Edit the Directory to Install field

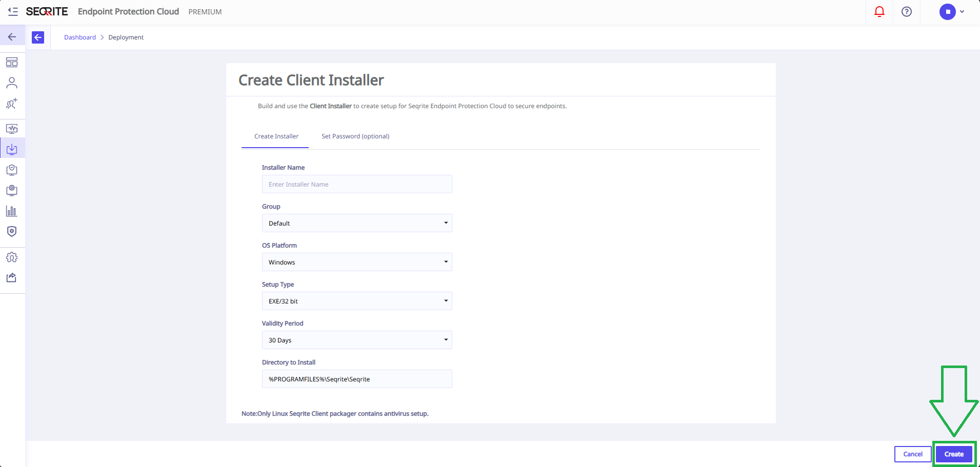tap(357, 379)
